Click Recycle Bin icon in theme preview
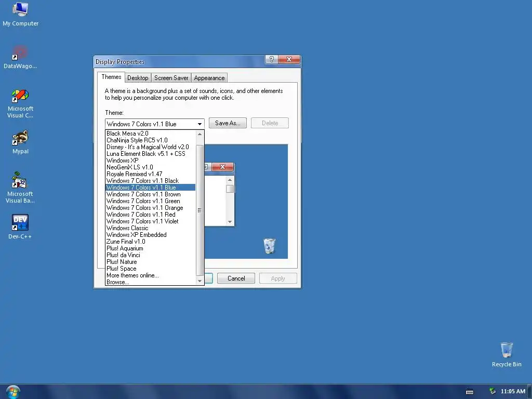Screen dimensions: 532x399 click(x=270, y=246)
